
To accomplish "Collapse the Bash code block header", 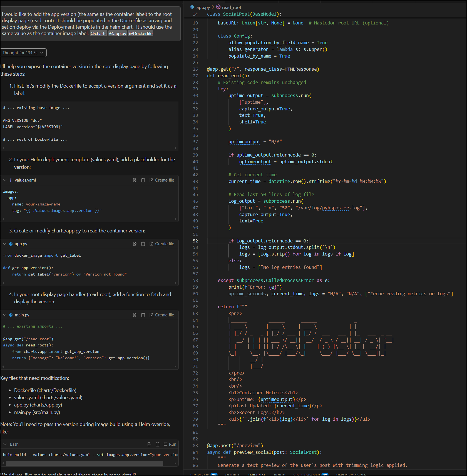I will coord(4,444).
